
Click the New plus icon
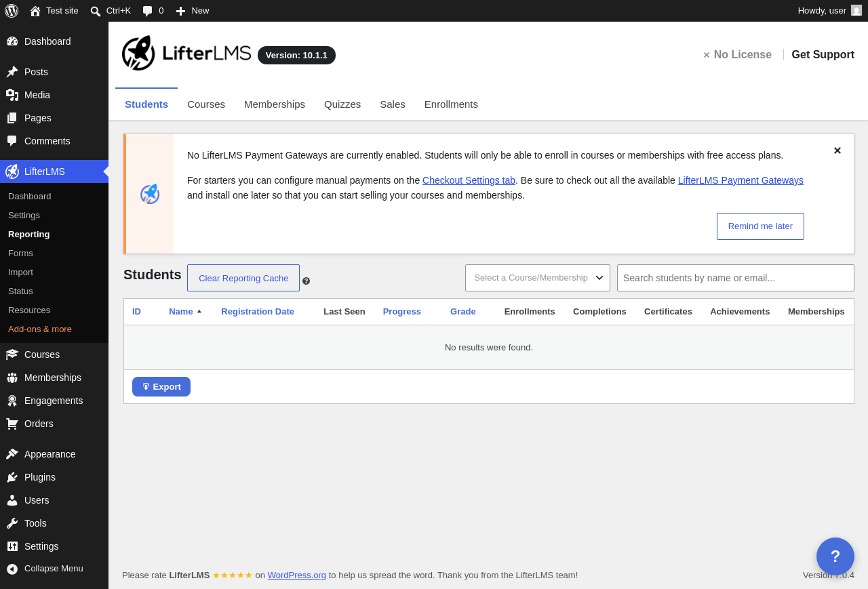pyautogui.click(x=180, y=11)
